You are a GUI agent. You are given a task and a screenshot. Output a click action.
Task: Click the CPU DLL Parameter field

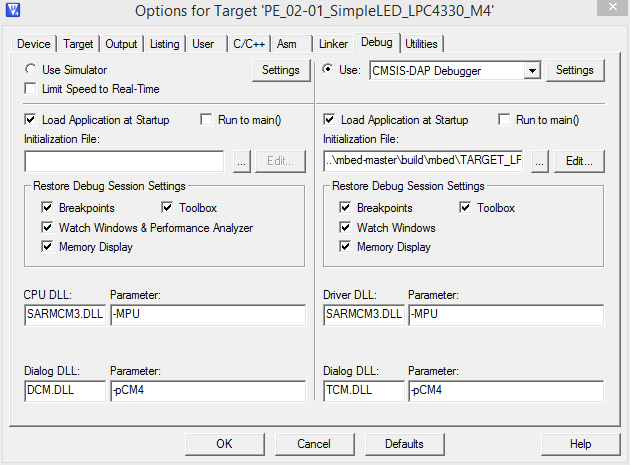pyautogui.click(x=207, y=315)
